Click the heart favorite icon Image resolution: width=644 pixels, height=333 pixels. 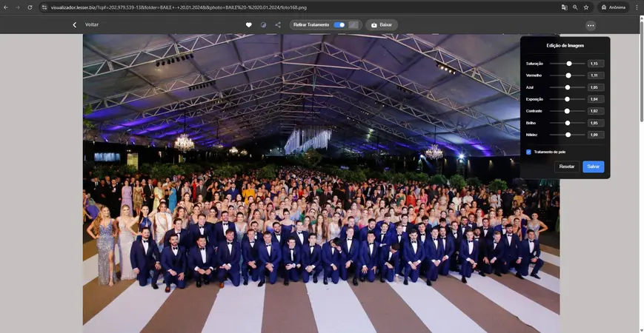[249, 24]
